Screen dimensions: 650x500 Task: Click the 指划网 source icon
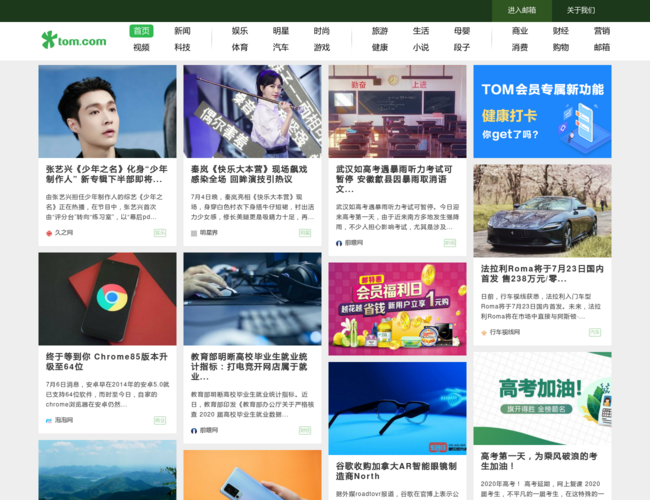(49, 420)
